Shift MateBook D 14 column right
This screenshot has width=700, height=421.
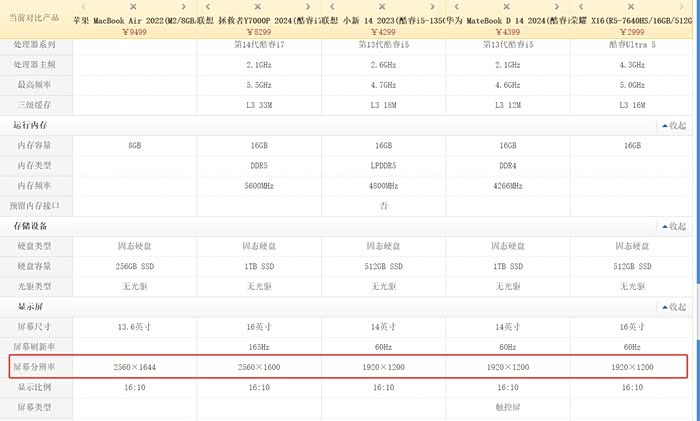coord(557,7)
